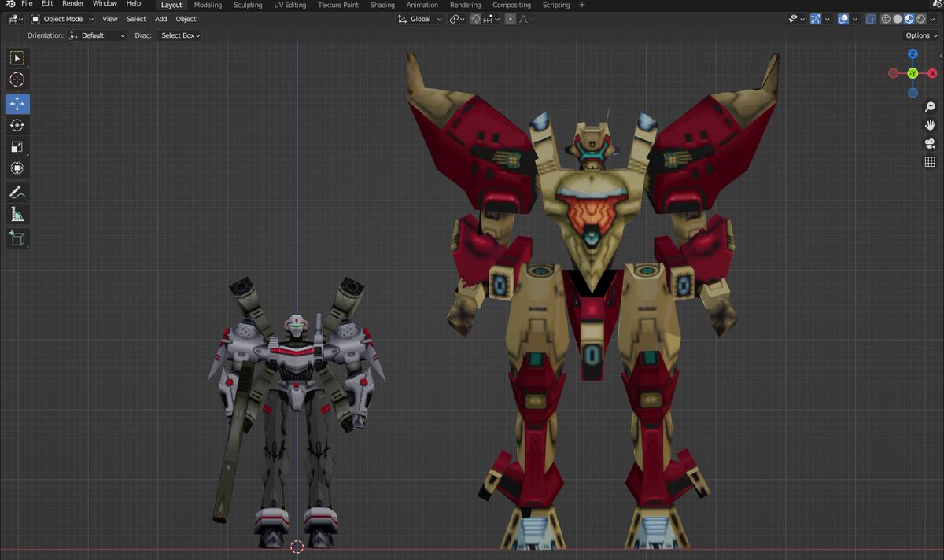Toggle camera view with the camera icon
Image resolution: width=944 pixels, height=560 pixels.
(x=930, y=144)
